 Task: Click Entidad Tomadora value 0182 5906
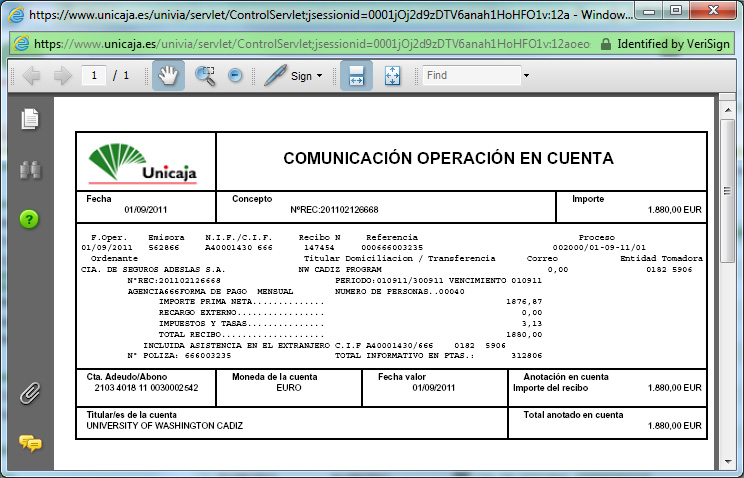point(669,270)
